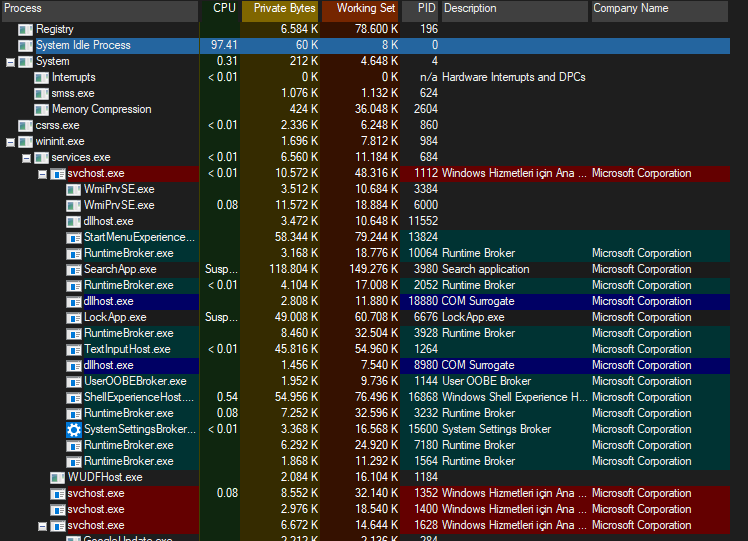Select the WUDFHost.exe process name

105,477
